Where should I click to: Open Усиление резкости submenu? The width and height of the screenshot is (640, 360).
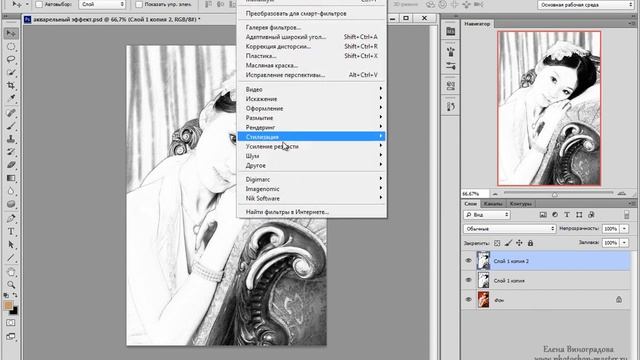coord(311,146)
